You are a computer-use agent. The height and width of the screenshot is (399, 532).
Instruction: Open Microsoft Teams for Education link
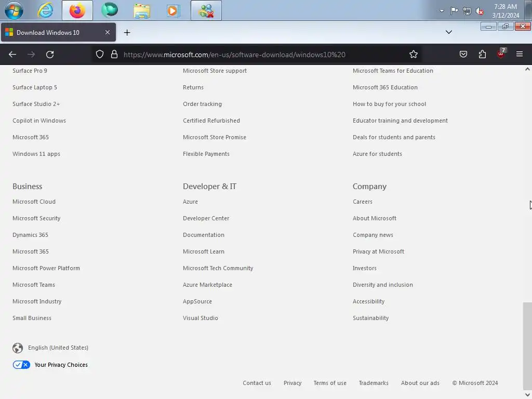pos(393,71)
